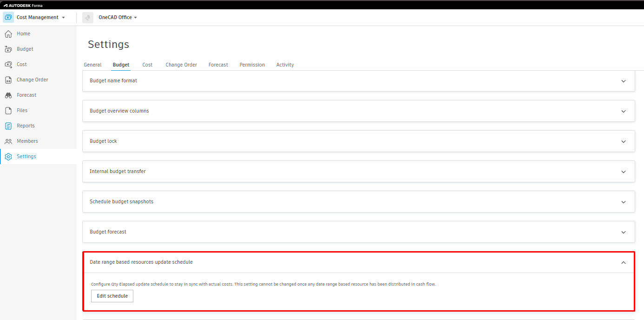Viewport: 644px width, 320px height.
Task: Go to the Change Order settings tab
Action: 181,65
